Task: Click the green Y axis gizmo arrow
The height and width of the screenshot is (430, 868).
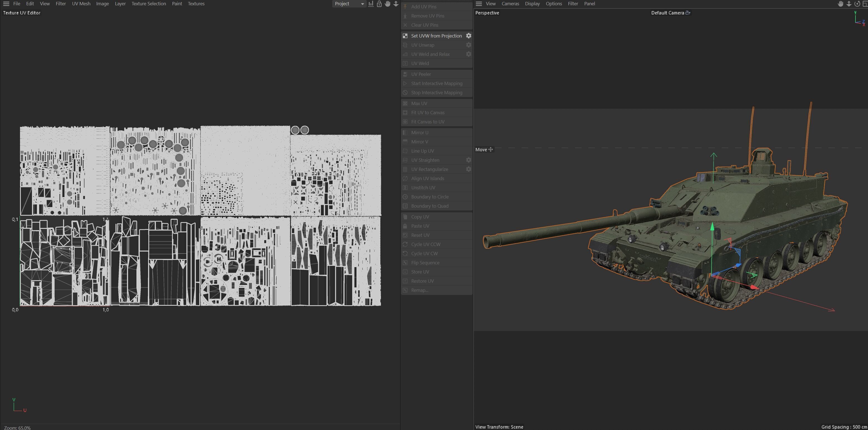Action: tap(712, 227)
